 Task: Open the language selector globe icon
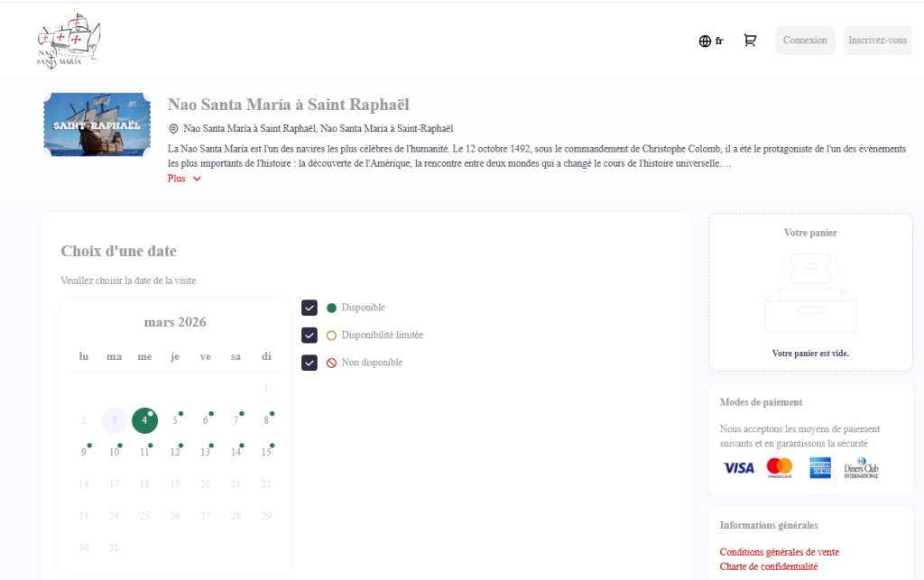[705, 41]
